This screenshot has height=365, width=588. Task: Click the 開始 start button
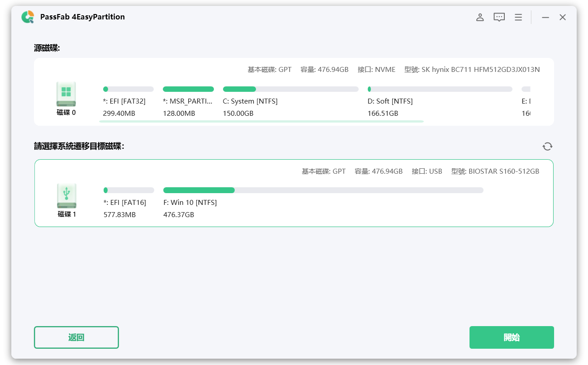511,337
